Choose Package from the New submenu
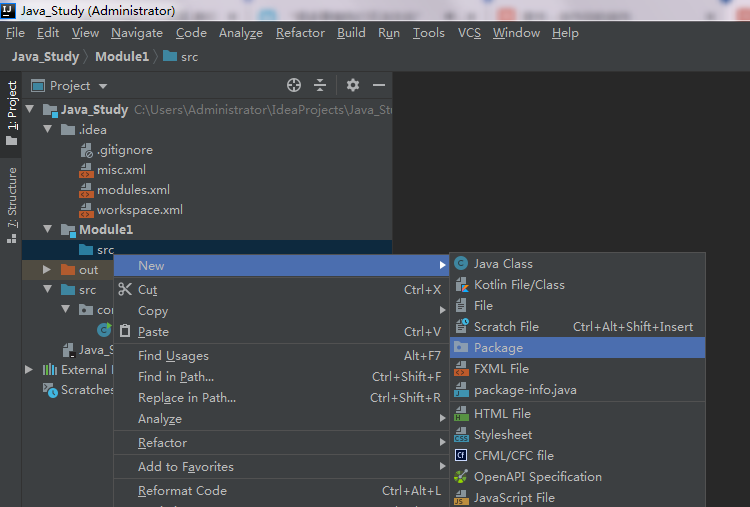 [x=577, y=348]
